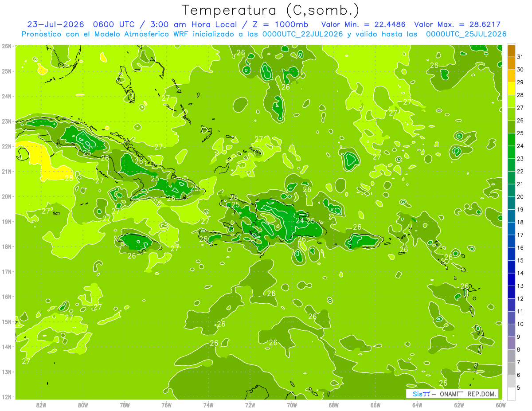Click the "74W" longitude label
Image resolution: width=532 pixels, height=411 pixels.
click(x=208, y=405)
